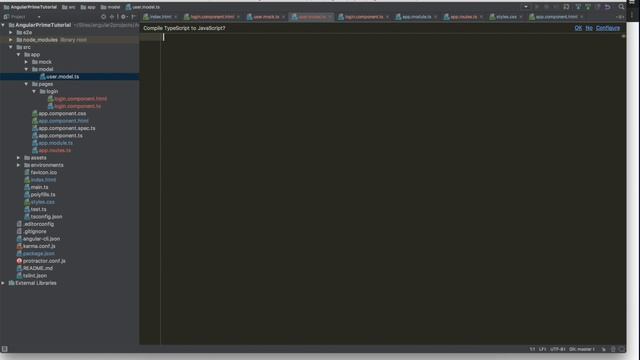The width and height of the screenshot is (640, 360).
Task: Click No in the compile TypeScript prompt
Action: point(589,28)
